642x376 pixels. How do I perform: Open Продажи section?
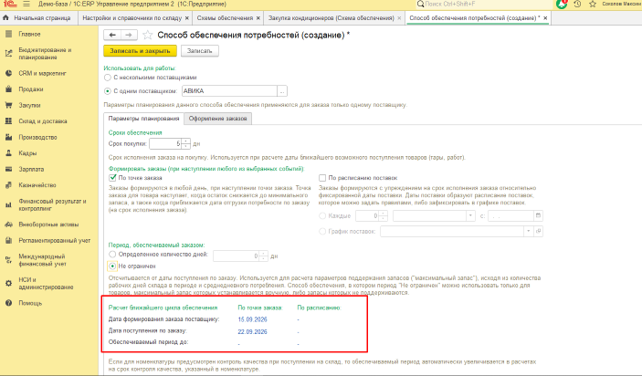(31, 89)
